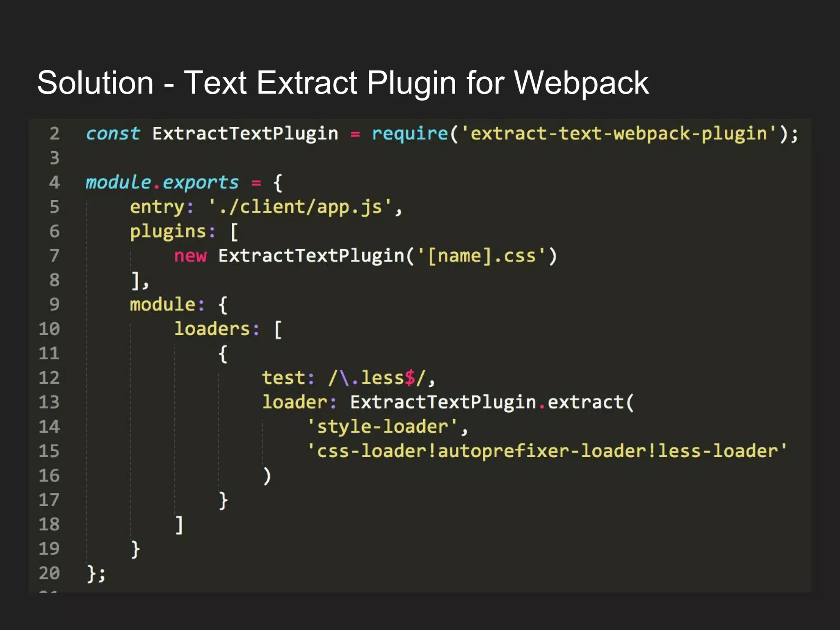Click line number 20 in gutter

point(49,573)
